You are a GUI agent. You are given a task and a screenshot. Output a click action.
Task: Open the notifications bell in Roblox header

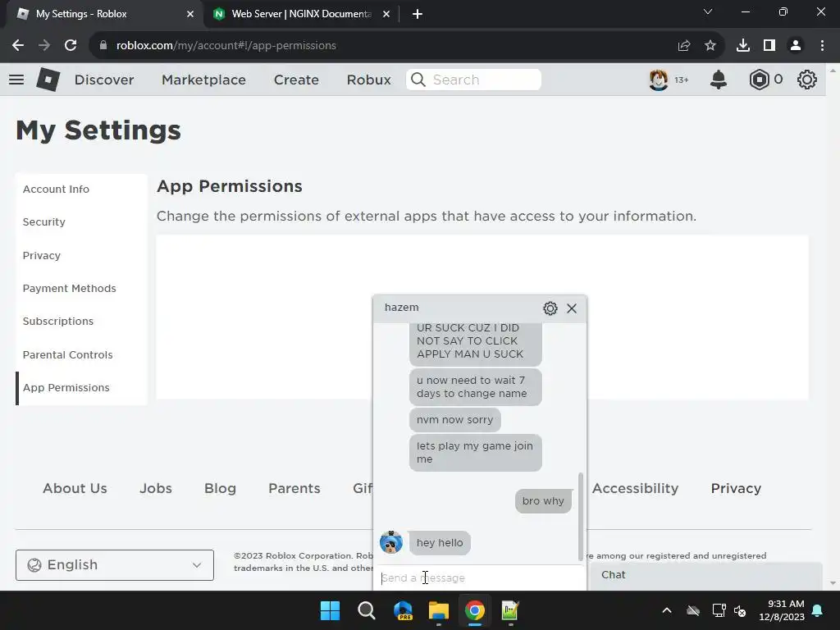[x=719, y=80]
